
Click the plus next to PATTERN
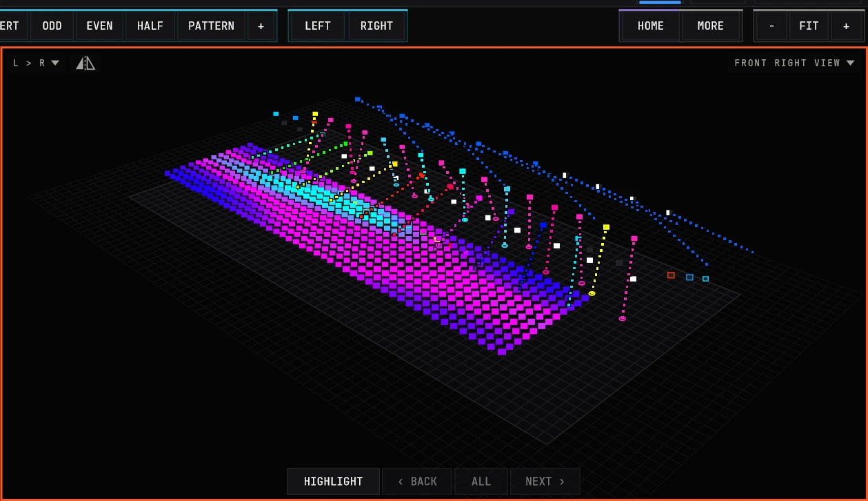261,26
